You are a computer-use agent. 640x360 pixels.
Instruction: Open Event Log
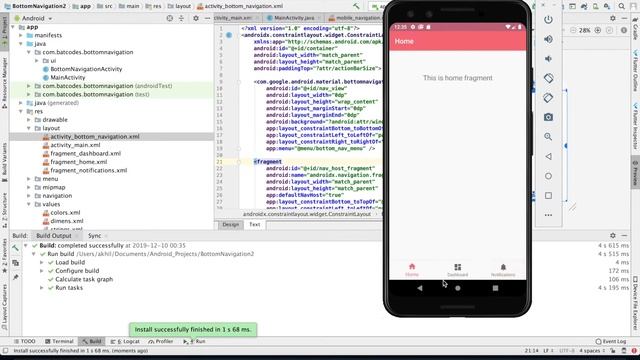(x=611, y=341)
